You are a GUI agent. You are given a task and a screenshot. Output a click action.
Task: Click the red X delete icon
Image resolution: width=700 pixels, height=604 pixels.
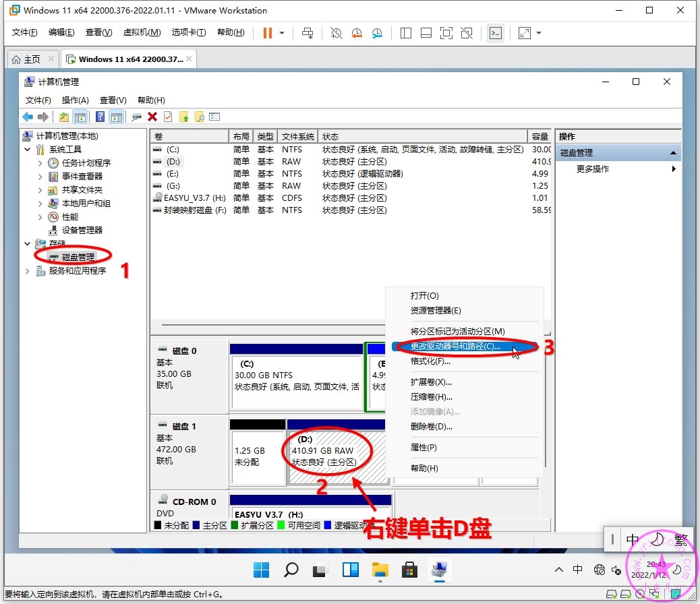(152, 117)
